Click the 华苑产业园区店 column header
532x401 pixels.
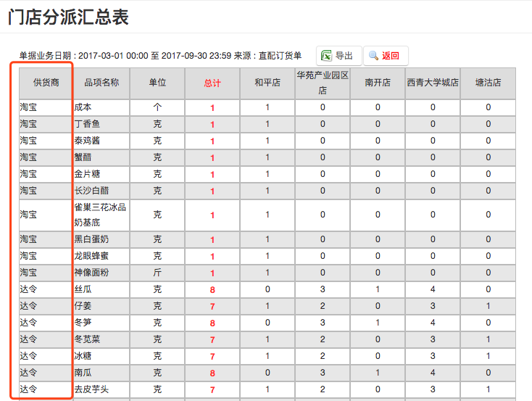pyautogui.click(x=323, y=83)
